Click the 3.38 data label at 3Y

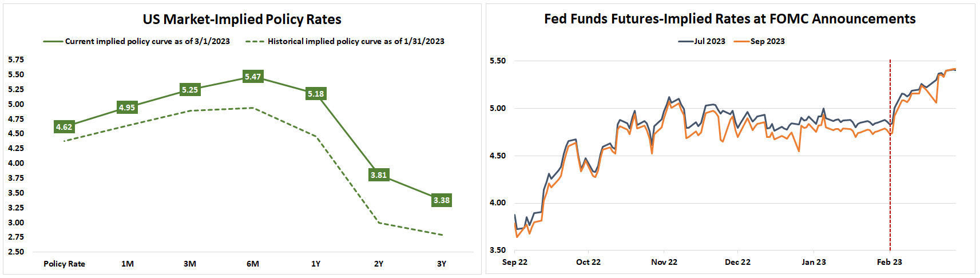(442, 200)
